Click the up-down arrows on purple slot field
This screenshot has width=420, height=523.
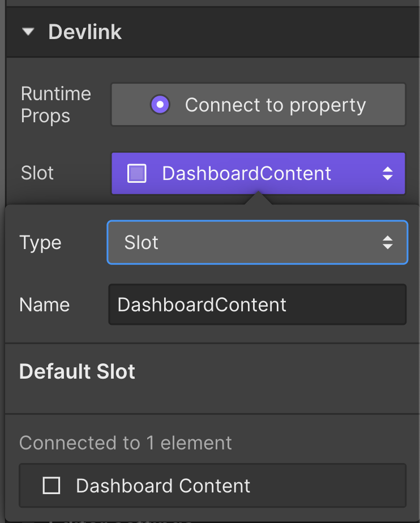(388, 173)
